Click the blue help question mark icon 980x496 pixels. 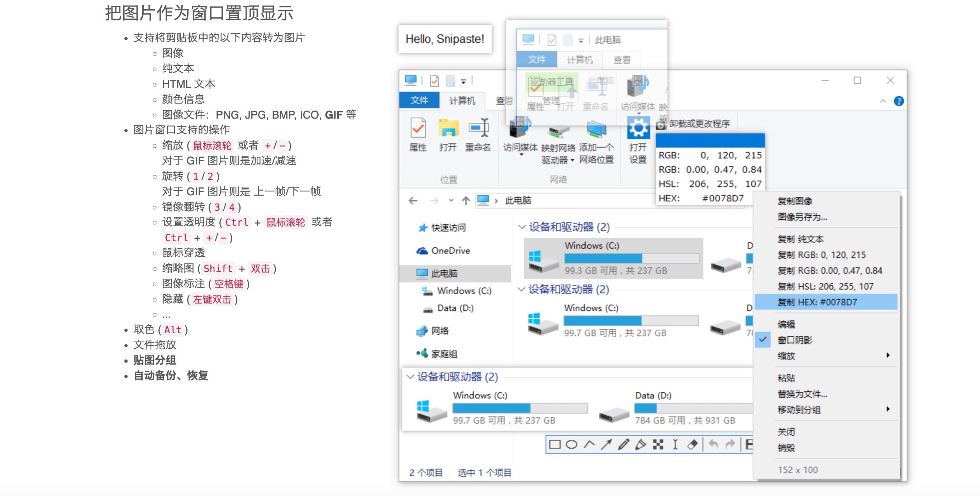899,101
